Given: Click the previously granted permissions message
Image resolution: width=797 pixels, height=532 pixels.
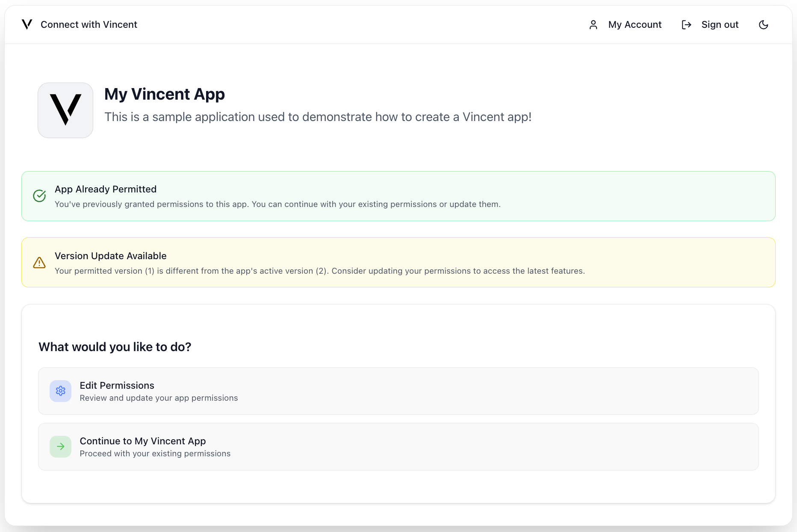Looking at the screenshot, I should point(277,204).
